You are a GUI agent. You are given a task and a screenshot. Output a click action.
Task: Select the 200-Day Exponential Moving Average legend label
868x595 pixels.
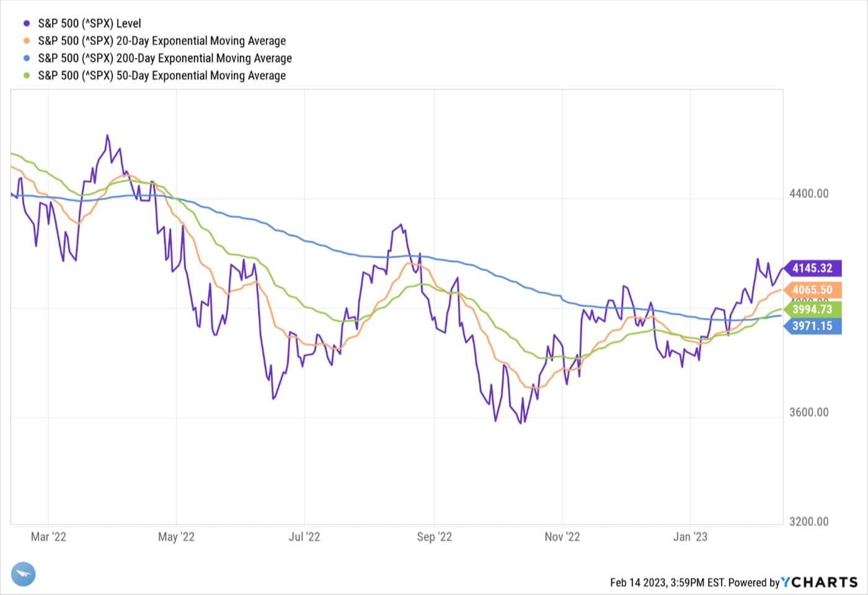(x=165, y=58)
